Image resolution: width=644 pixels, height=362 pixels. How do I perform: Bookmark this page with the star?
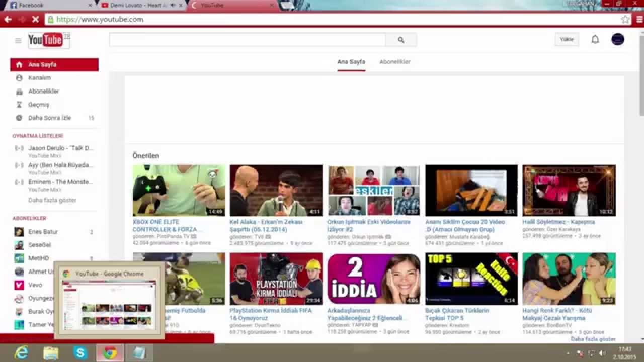pyautogui.click(x=625, y=20)
